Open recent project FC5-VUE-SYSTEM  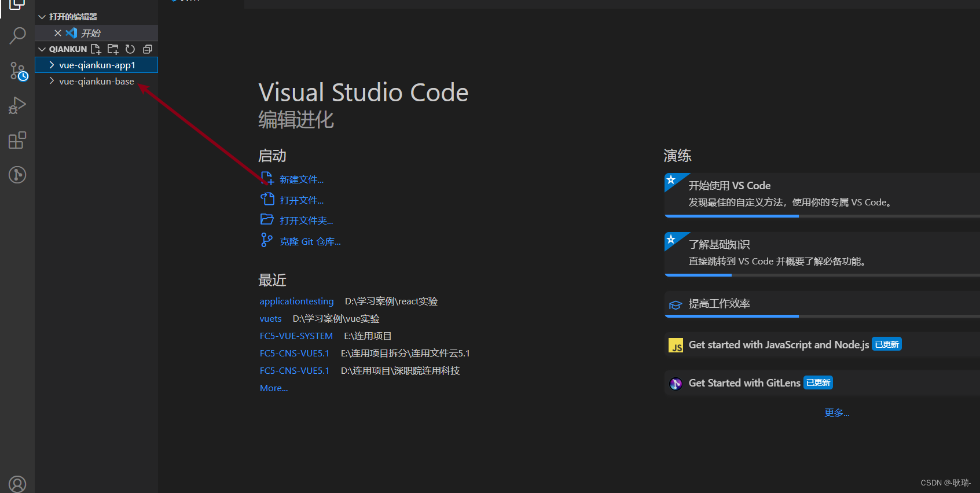pyautogui.click(x=296, y=336)
